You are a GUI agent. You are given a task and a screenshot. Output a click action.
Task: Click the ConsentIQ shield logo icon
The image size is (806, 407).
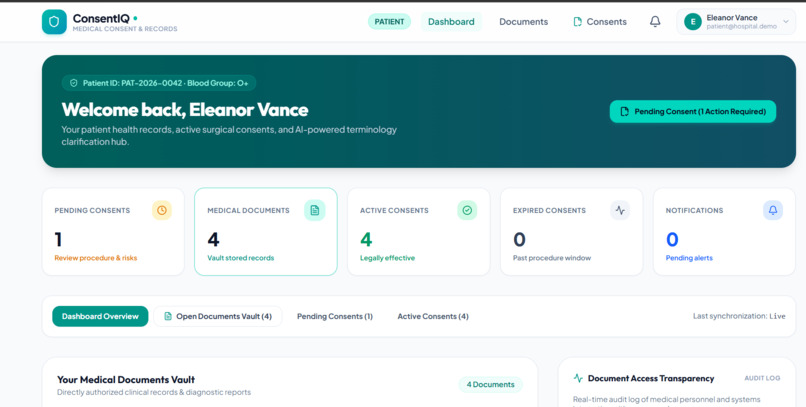point(54,22)
